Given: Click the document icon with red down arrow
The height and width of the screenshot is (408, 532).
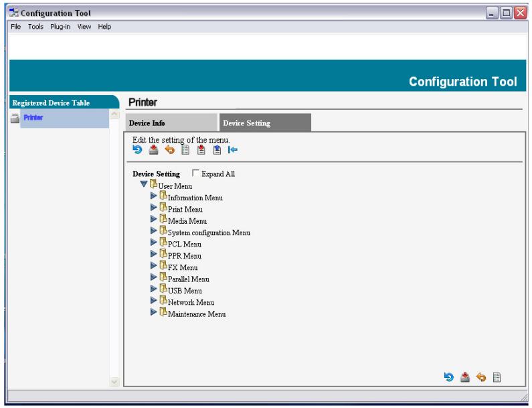Looking at the screenshot, I should [x=201, y=150].
